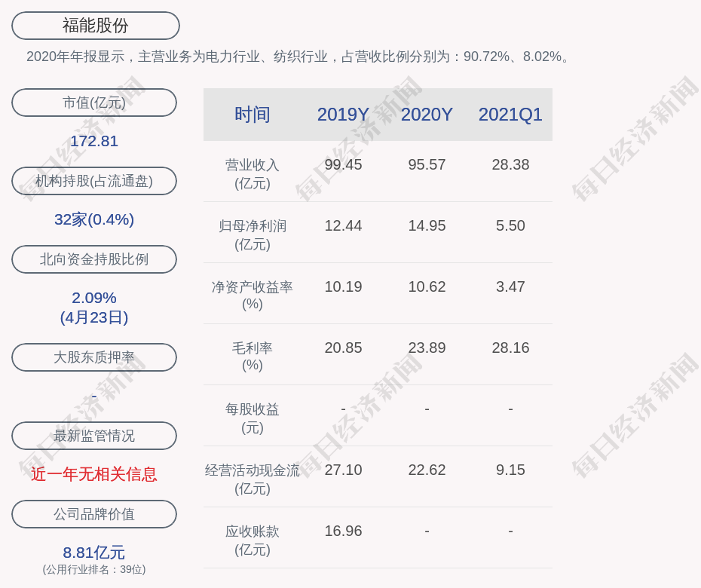The height and width of the screenshot is (588, 701).
Task: Select the net profit value 12.44
Action: (x=343, y=225)
